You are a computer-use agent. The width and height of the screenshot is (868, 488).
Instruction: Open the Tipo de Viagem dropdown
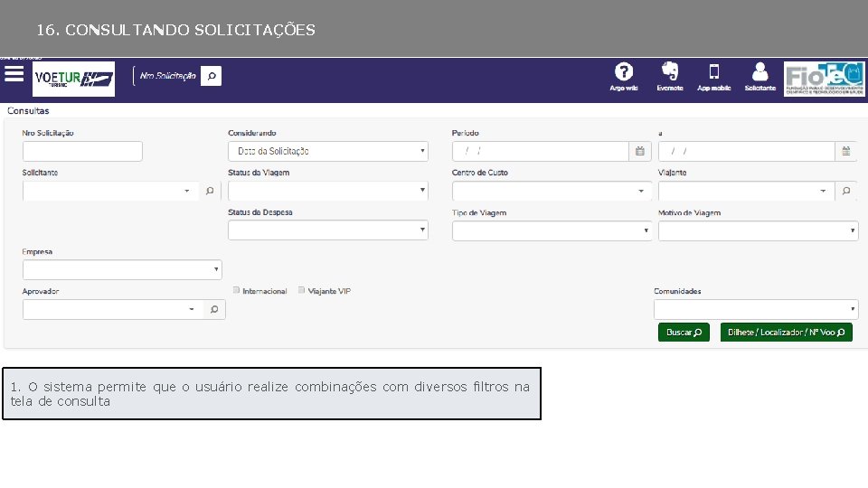(552, 230)
